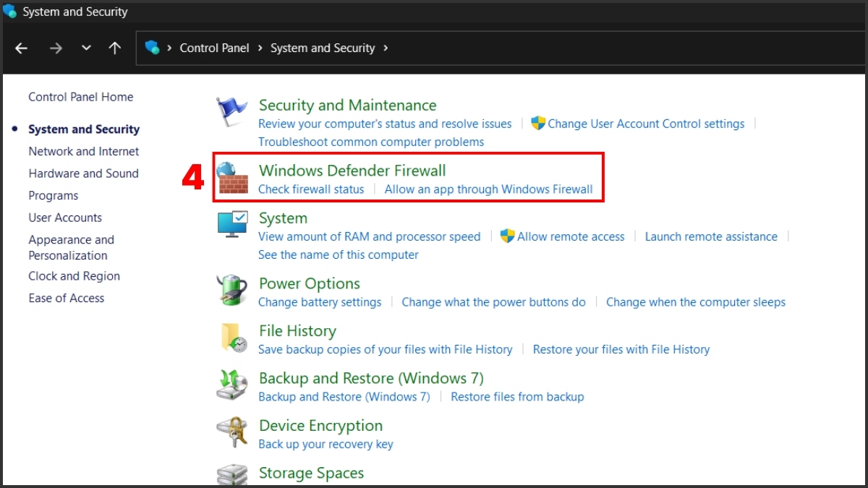868x488 pixels.
Task: Click Check firewall status link
Action: click(311, 189)
